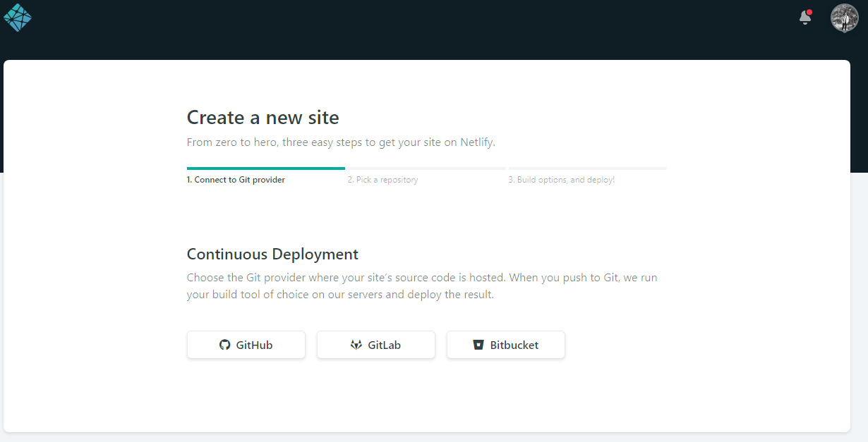Click the From zero to hero subtitle
This screenshot has height=442, width=868.
point(341,142)
